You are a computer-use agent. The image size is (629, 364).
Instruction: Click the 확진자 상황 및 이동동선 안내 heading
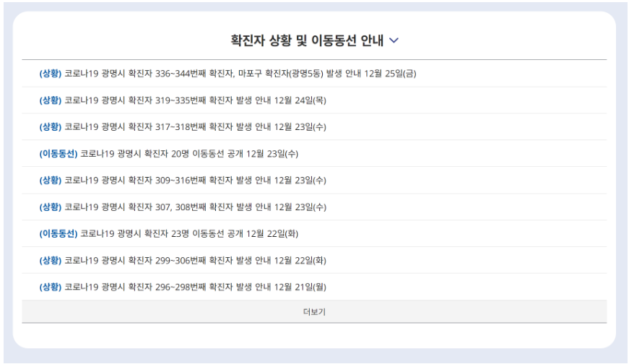click(x=307, y=40)
